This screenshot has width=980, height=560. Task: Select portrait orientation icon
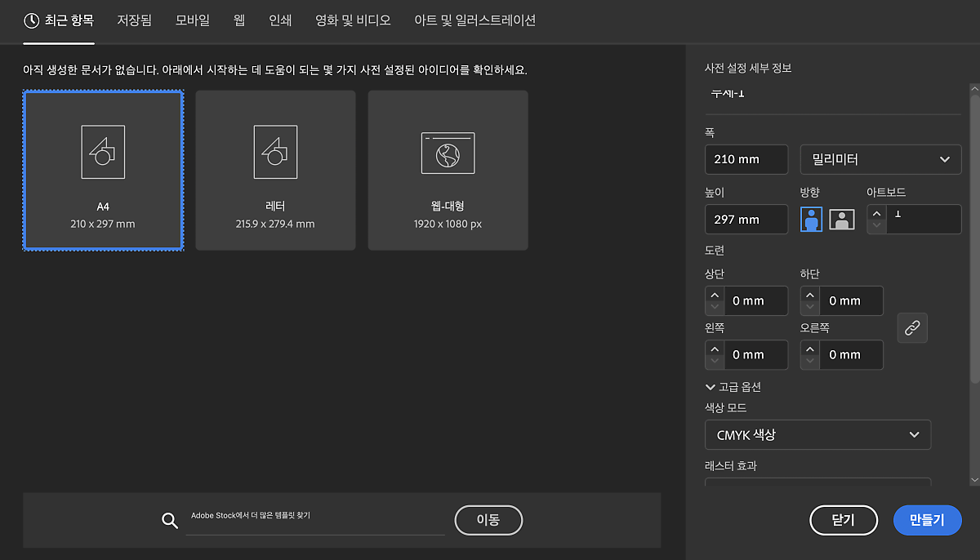point(811,220)
